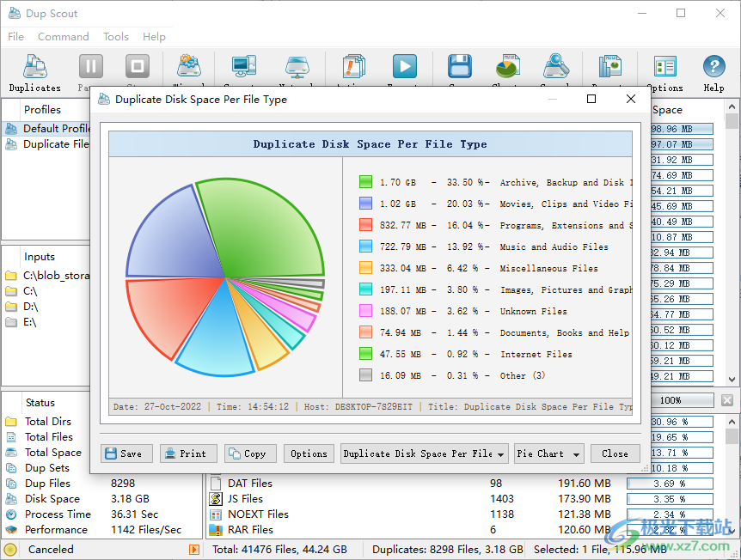
Task: Click the Save button in chart dialog
Action: pos(126,453)
